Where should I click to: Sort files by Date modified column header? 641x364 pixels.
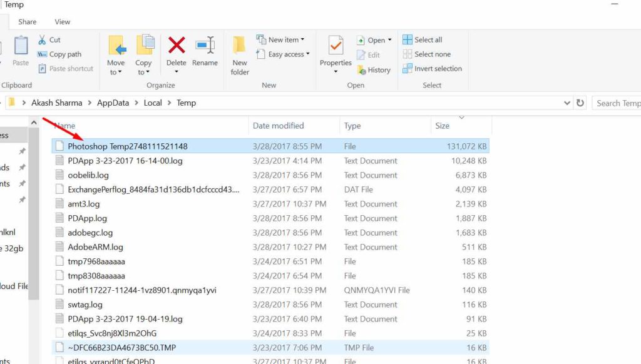click(x=278, y=126)
